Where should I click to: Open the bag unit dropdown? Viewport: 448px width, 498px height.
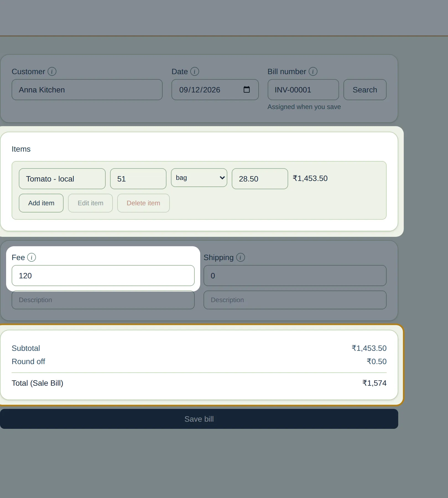[x=199, y=178]
